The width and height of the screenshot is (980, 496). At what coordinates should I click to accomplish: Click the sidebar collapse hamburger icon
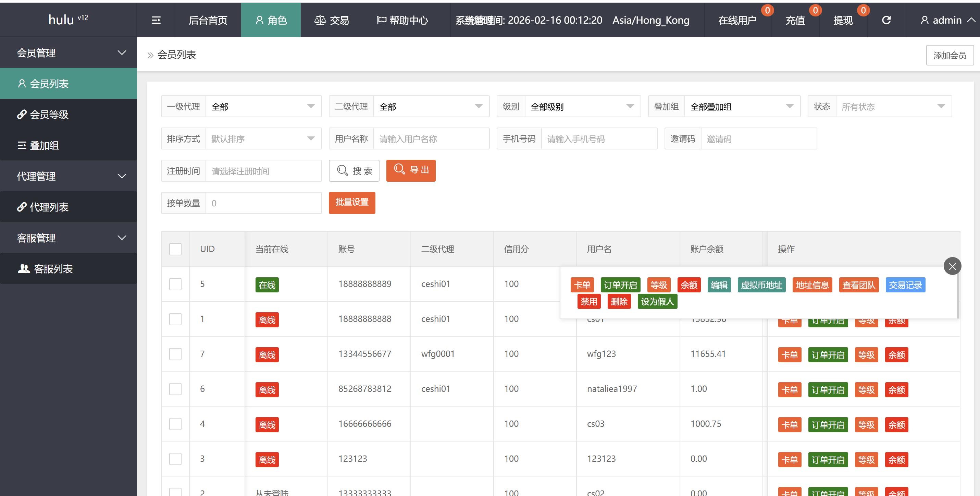tap(156, 20)
